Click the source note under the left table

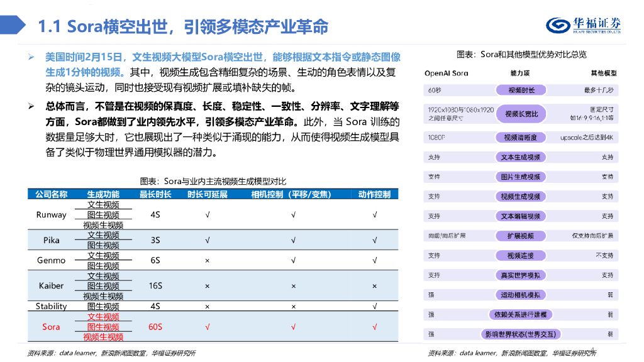tap(111, 353)
